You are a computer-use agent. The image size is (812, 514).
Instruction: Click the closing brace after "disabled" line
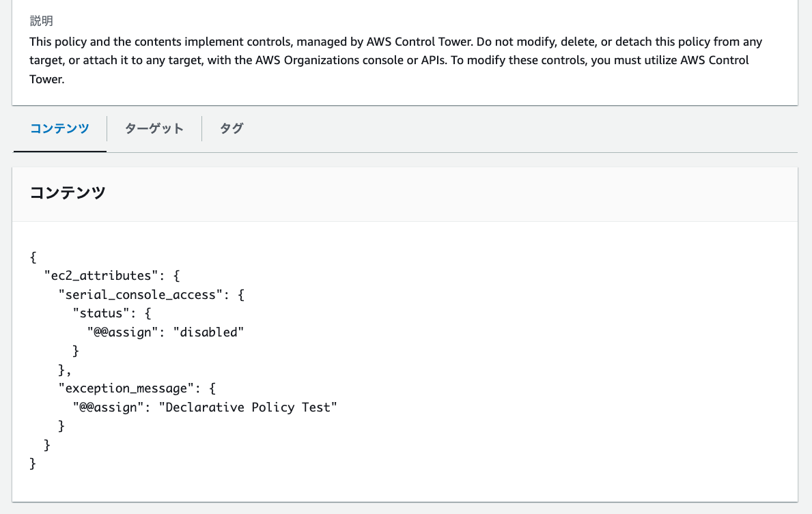pyautogui.click(x=76, y=351)
